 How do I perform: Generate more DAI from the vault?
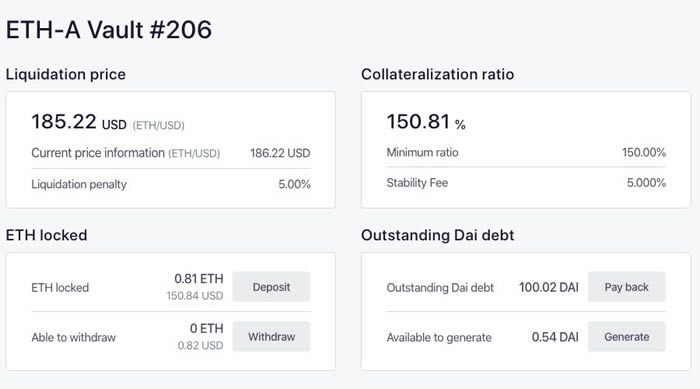tap(627, 337)
